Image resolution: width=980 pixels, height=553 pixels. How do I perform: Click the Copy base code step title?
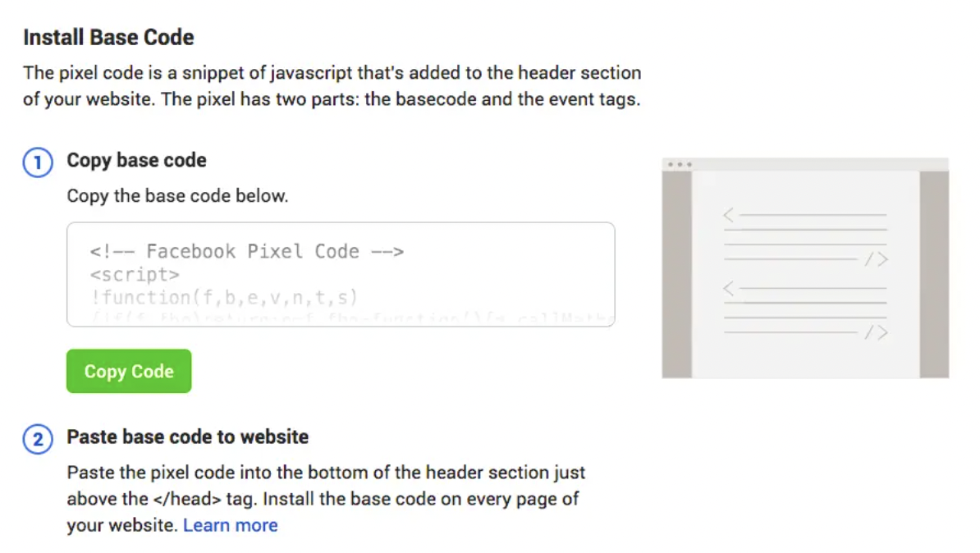pos(136,161)
